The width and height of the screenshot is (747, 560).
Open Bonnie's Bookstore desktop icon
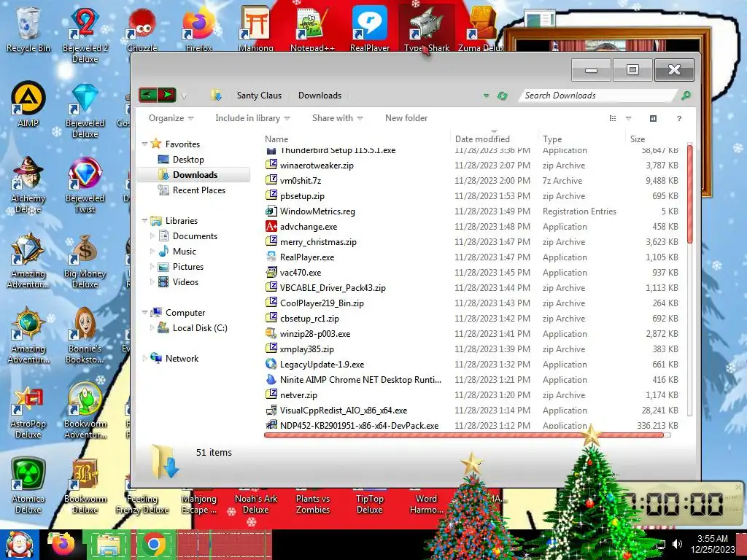click(x=85, y=335)
